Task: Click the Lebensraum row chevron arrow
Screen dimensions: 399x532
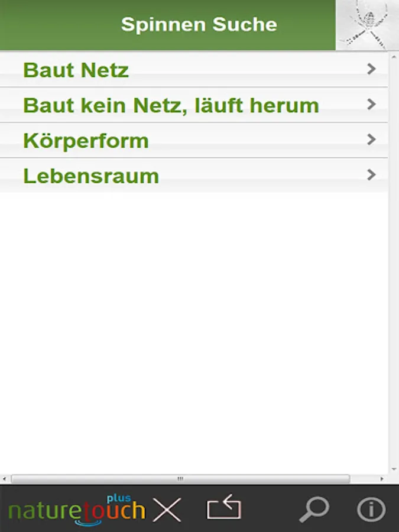Action: (371, 175)
